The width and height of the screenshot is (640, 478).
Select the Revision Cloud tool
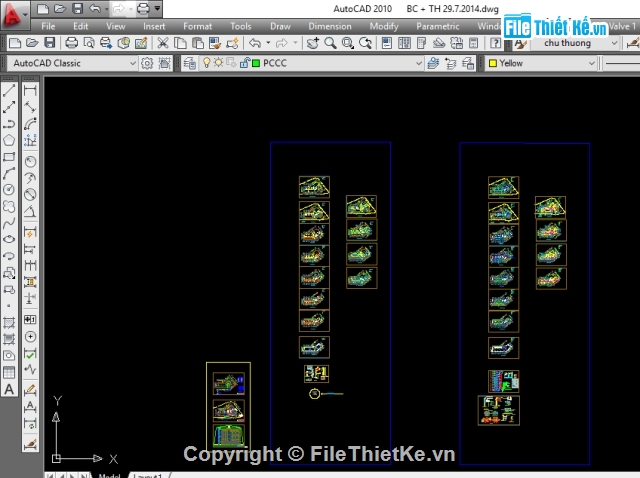click(x=9, y=207)
